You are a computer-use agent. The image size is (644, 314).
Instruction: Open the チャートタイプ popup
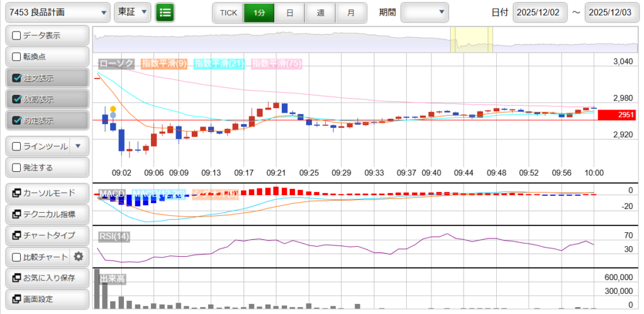[x=47, y=235]
